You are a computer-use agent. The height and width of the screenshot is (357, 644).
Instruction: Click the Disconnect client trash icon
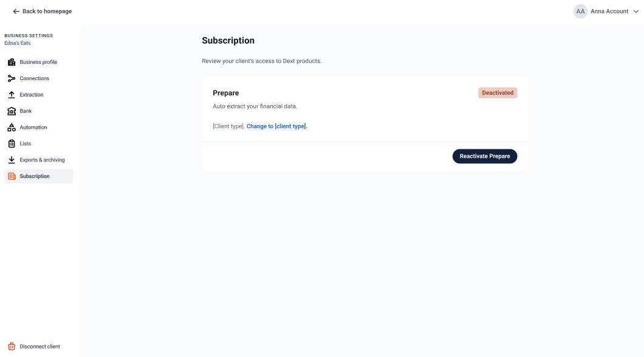(12, 347)
